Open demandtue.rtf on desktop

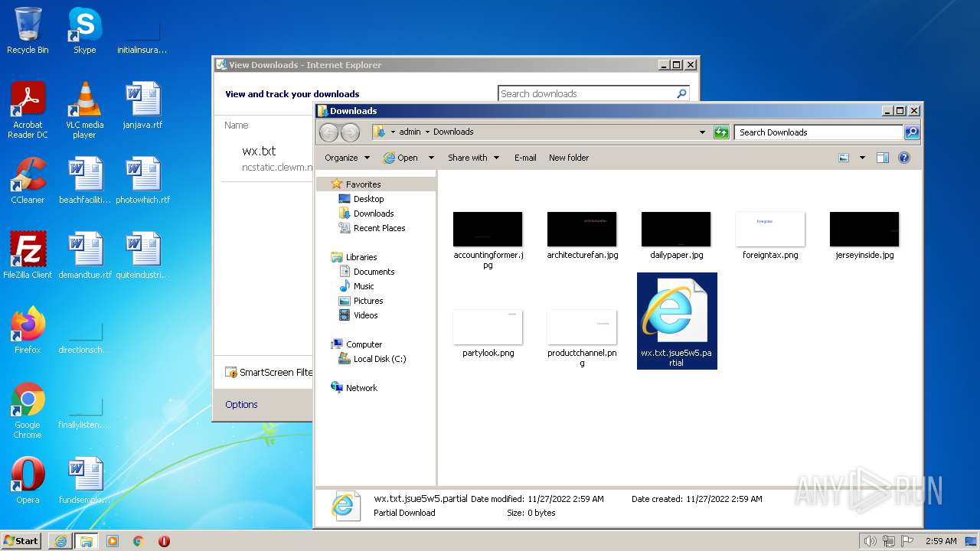(84, 256)
